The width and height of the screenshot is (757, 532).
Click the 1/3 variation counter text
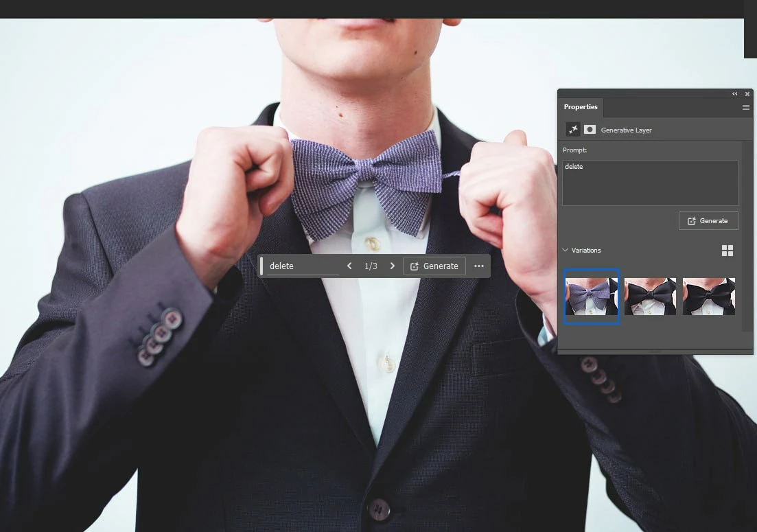coord(371,266)
